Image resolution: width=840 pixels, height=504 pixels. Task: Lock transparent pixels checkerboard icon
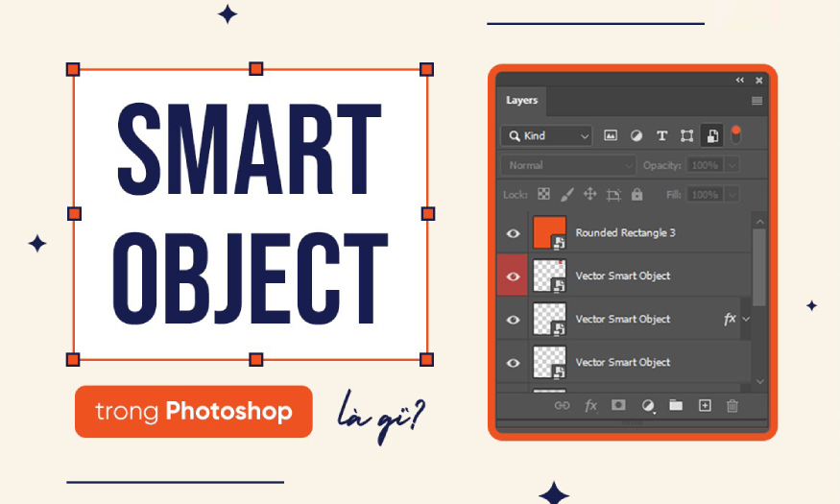[x=543, y=194]
